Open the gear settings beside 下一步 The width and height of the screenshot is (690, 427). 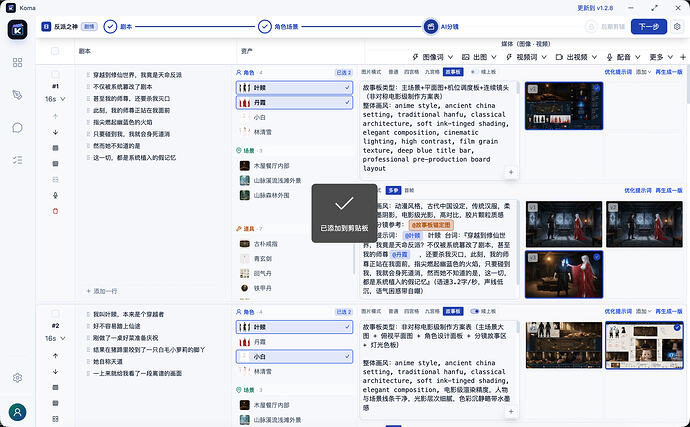(x=677, y=26)
